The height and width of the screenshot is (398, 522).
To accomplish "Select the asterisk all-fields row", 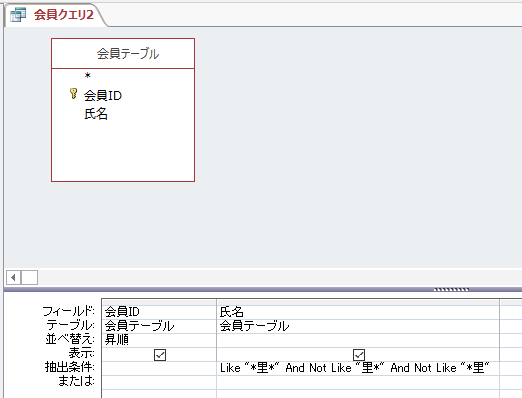I will point(88,76).
